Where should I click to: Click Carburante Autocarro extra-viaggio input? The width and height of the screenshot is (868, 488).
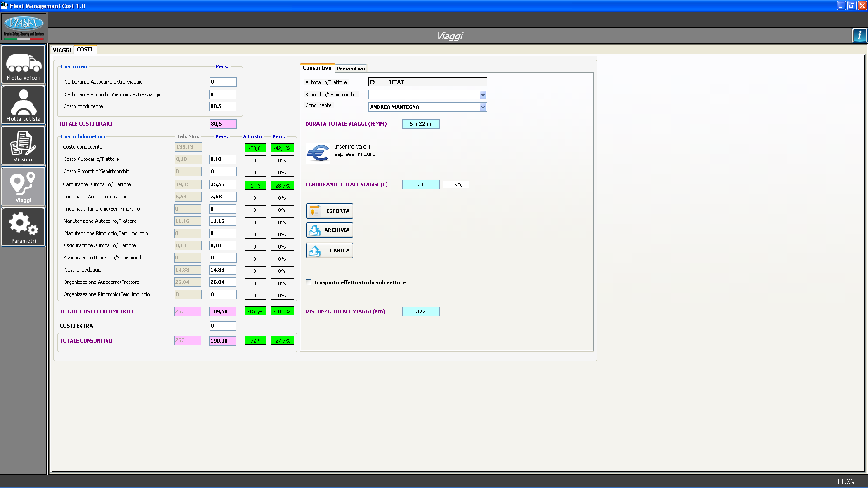click(x=223, y=82)
